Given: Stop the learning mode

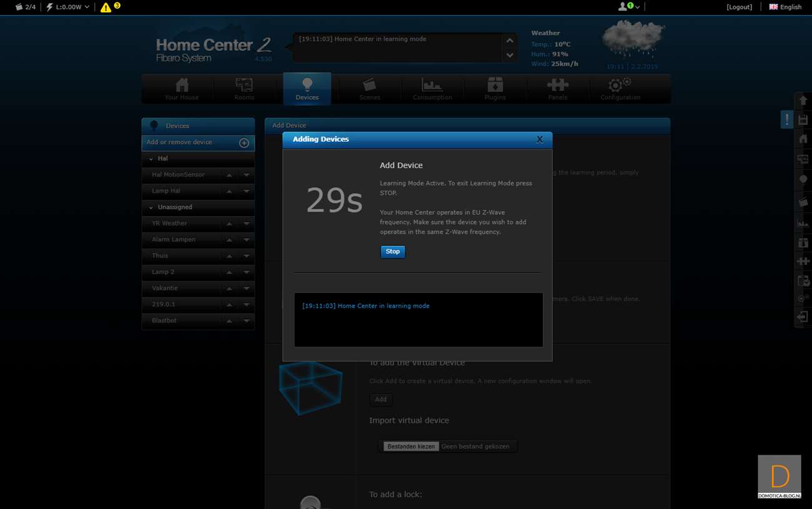Looking at the screenshot, I should point(393,252).
